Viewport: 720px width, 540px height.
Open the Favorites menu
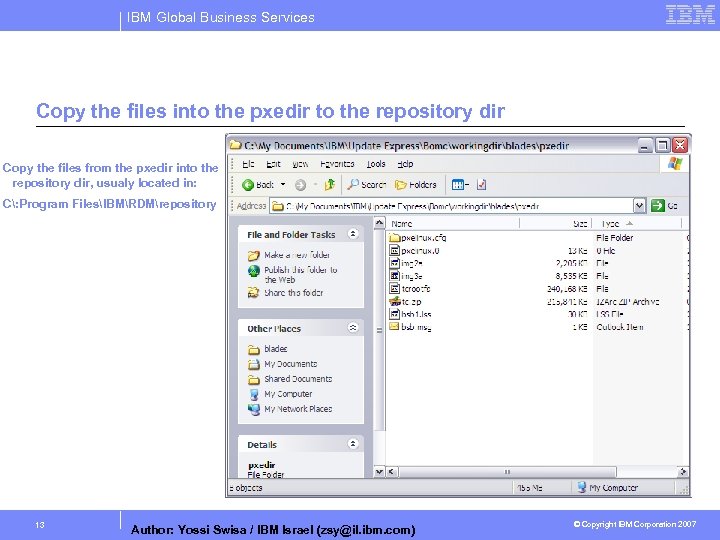pyautogui.click(x=337, y=164)
